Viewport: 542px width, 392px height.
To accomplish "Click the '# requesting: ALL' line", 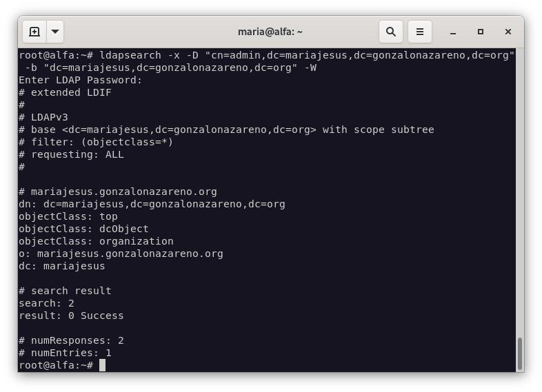I will point(71,154).
